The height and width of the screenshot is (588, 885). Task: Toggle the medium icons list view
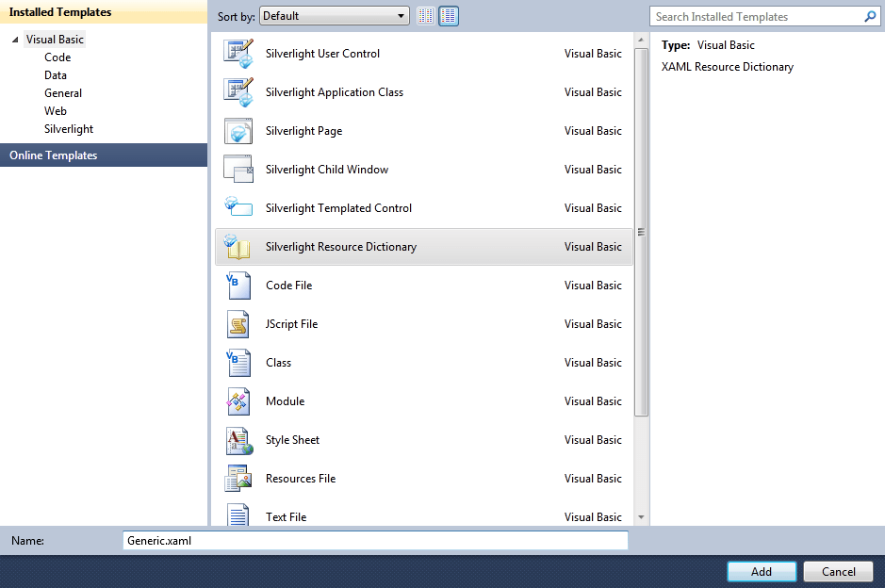coord(449,16)
